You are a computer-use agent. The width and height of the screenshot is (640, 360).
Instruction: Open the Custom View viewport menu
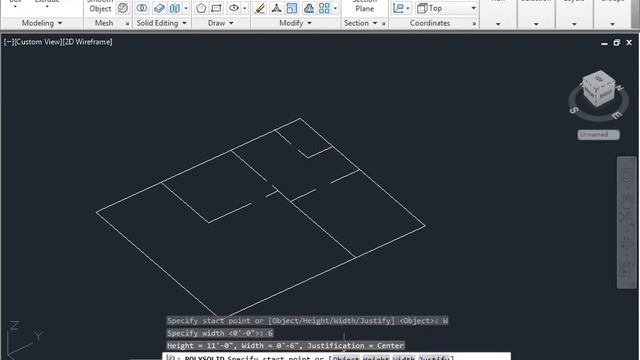point(38,42)
